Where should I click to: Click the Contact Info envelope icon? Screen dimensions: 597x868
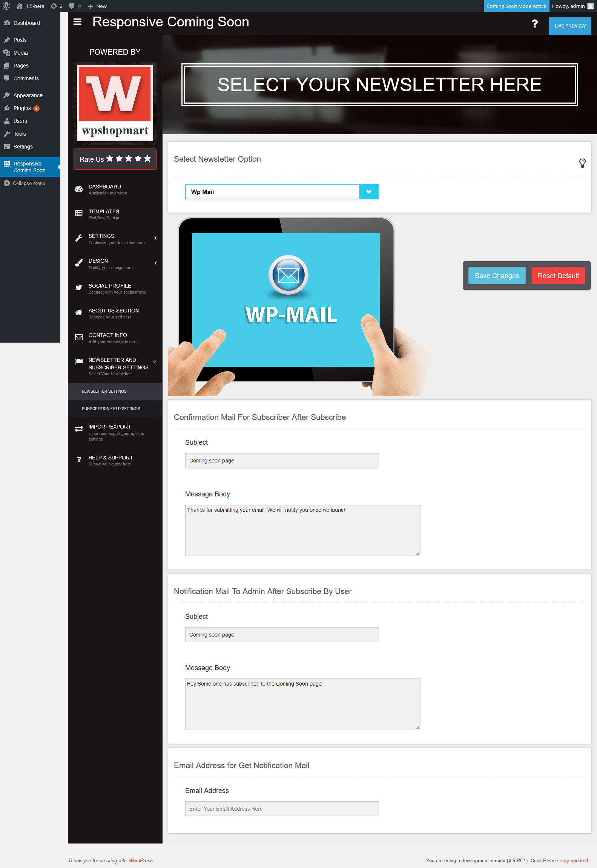(x=79, y=337)
